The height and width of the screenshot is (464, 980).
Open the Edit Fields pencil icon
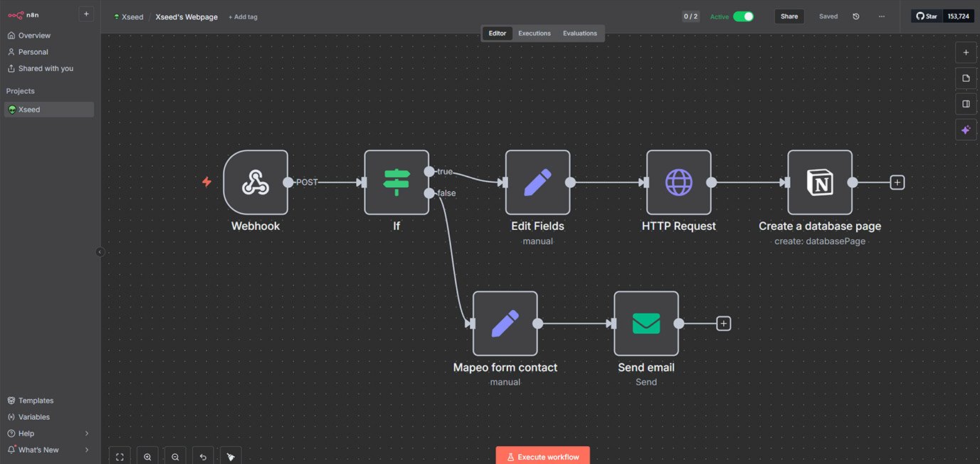[x=537, y=182]
